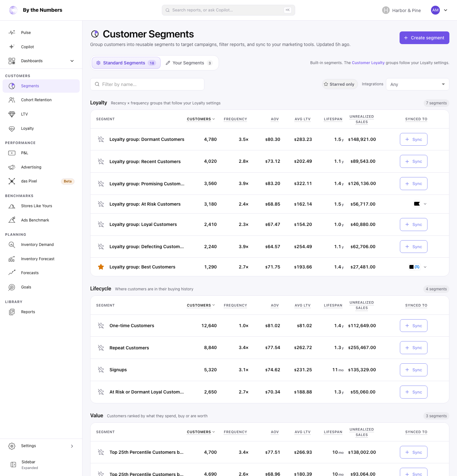
Task: Star the Dormant Customers loyalty group
Action: tap(101, 139)
